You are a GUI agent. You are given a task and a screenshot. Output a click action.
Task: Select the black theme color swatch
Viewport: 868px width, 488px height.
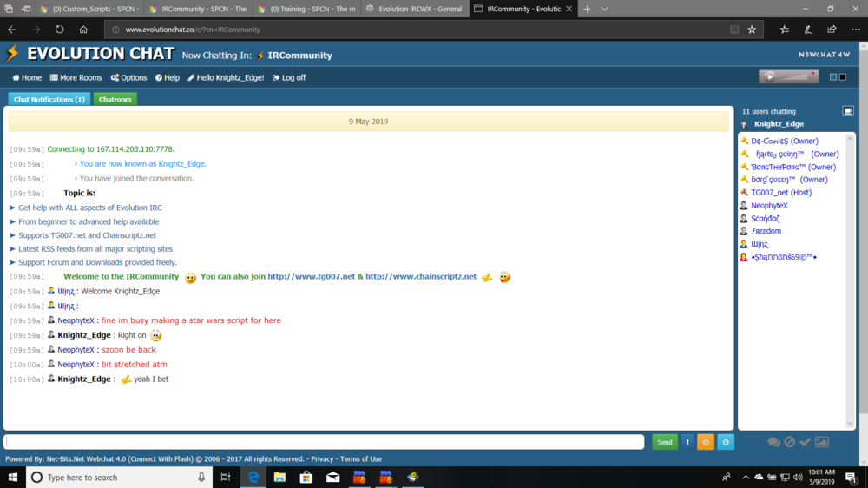843,77
